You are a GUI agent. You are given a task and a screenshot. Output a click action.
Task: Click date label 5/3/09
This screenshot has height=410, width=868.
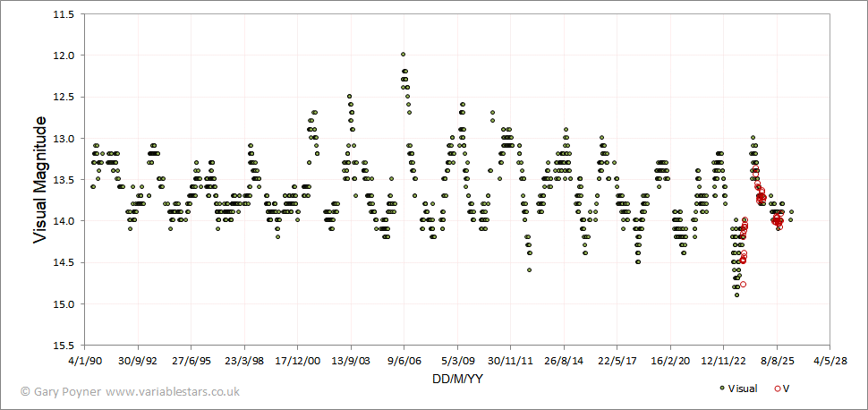[x=457, y=361]
